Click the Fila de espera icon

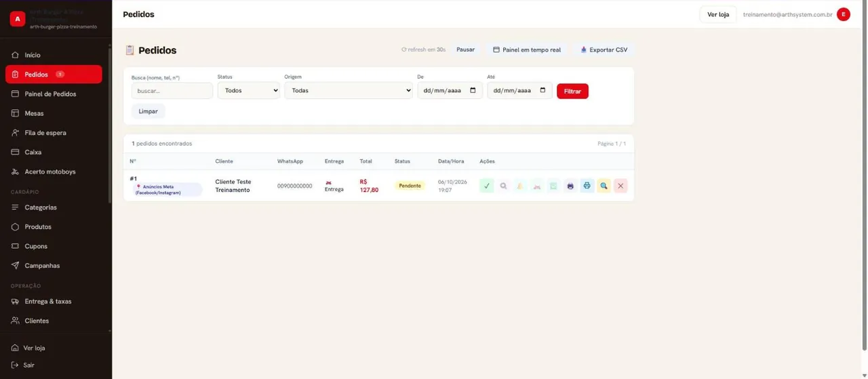click(x=15, y=133)
